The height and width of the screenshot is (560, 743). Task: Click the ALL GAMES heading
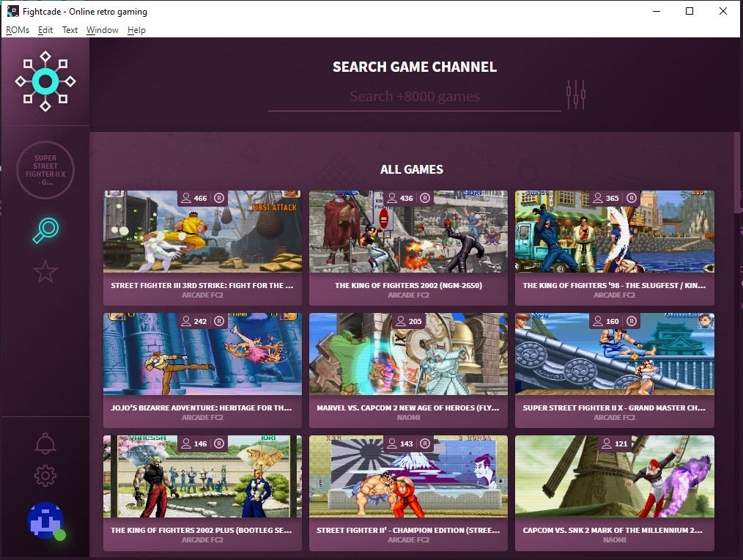tap(412, 169)
